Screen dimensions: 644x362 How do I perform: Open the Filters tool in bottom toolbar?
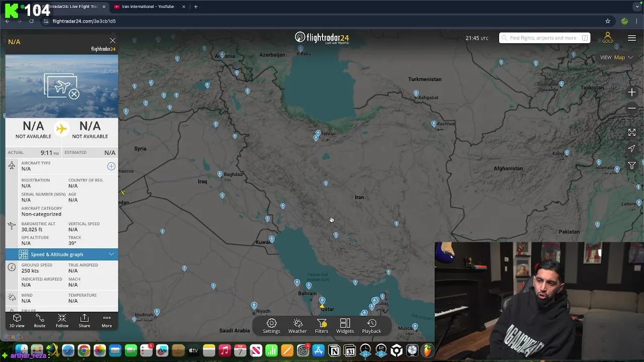(321, 326)
